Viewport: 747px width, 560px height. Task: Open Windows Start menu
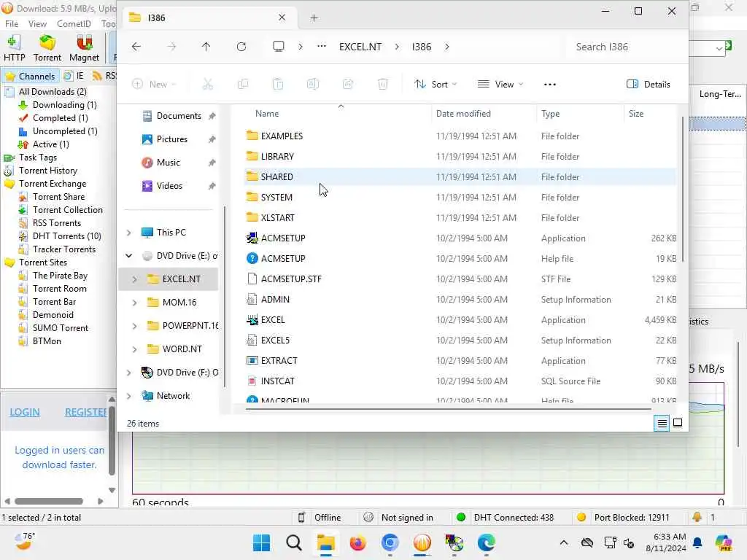[x=261, y=542]
